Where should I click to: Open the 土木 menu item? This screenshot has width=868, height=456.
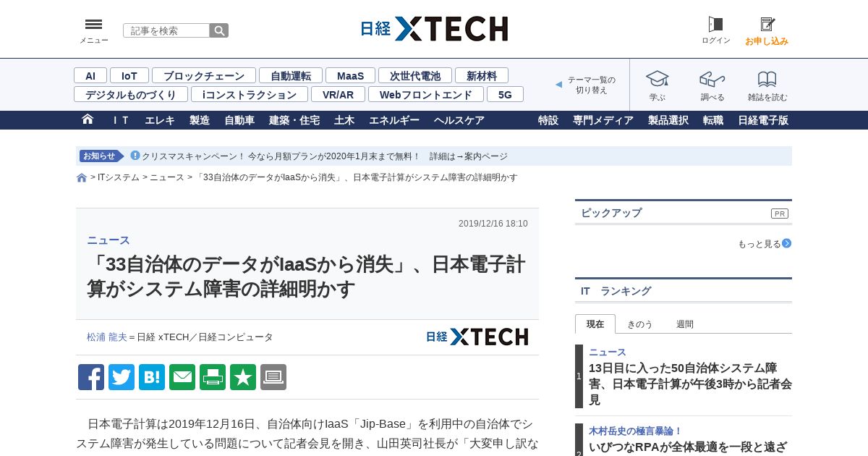click(344, 120)
